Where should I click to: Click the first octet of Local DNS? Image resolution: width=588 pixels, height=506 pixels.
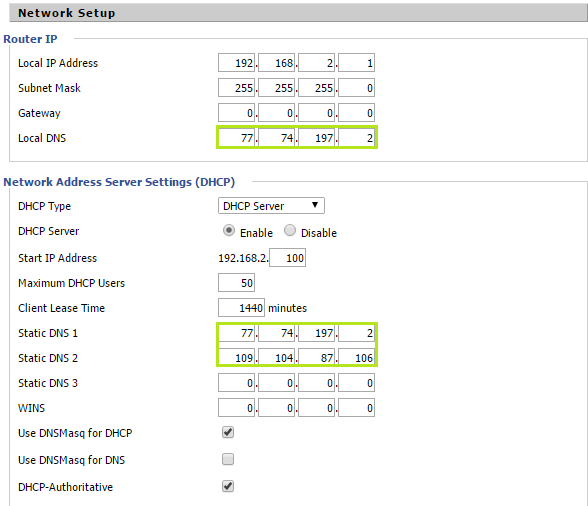[x=237, y=138]
